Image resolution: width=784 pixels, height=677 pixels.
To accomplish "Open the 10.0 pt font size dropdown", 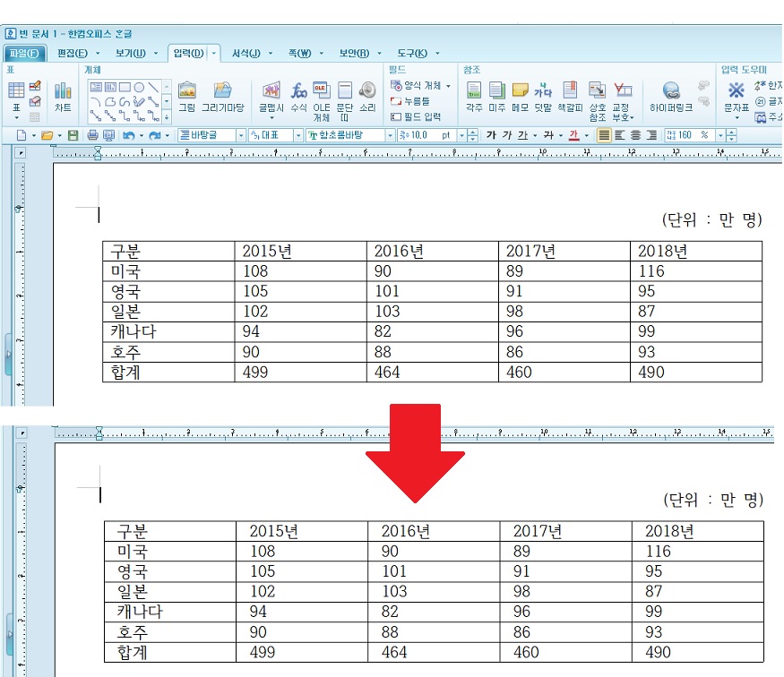I will click(461, 135).
